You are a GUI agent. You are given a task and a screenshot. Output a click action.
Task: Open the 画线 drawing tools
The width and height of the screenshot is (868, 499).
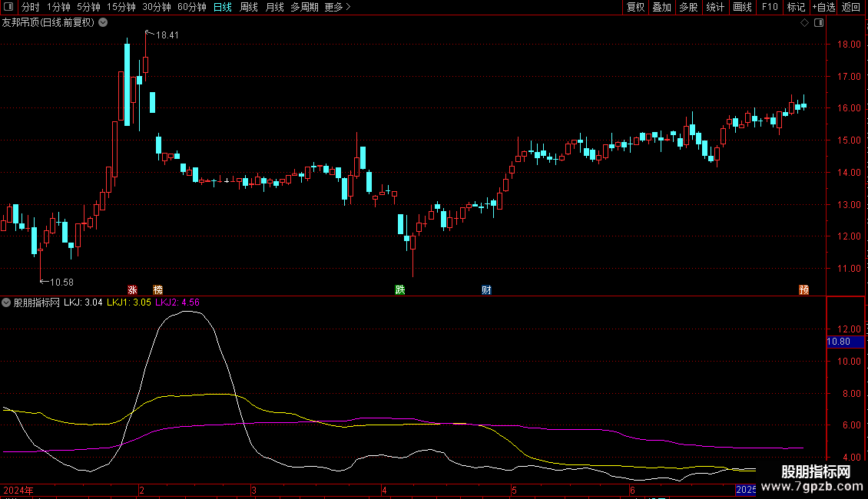pos(742,7)
